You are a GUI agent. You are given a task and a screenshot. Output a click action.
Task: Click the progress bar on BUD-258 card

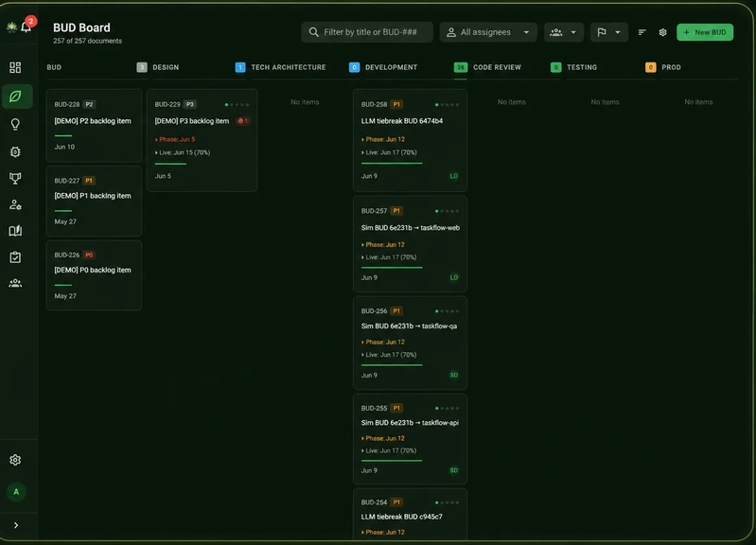(x=392, y=164)
